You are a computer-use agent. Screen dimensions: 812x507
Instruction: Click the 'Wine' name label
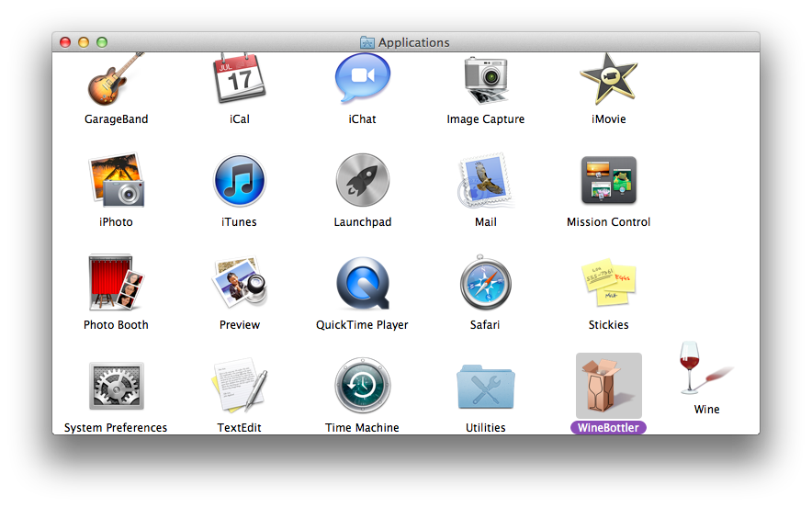coord(706,409)
